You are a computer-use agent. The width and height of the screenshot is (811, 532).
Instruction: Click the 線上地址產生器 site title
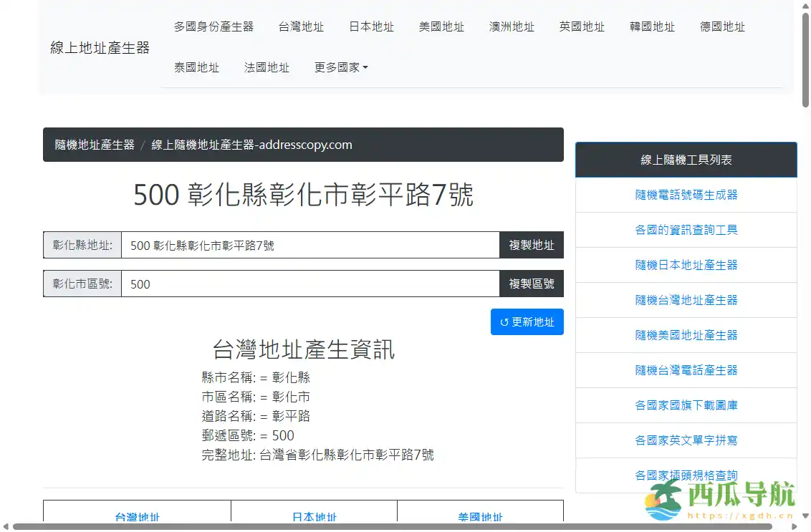coord(101,48)
